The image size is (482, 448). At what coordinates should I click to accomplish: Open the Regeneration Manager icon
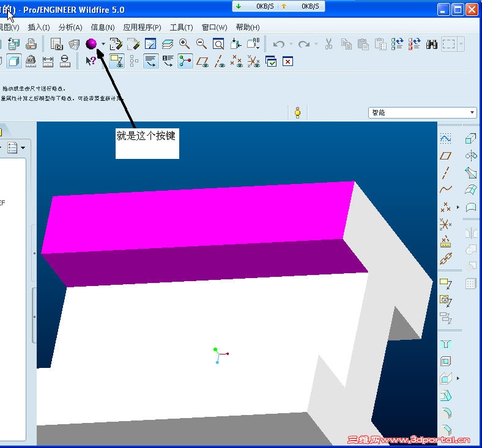(414, 44)
